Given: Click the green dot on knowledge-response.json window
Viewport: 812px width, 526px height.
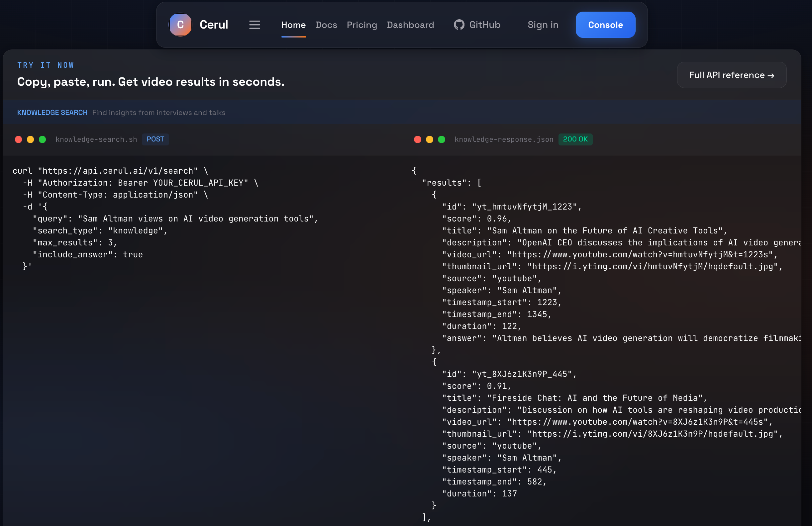Looking at the screenshot, I should point(442,139).
